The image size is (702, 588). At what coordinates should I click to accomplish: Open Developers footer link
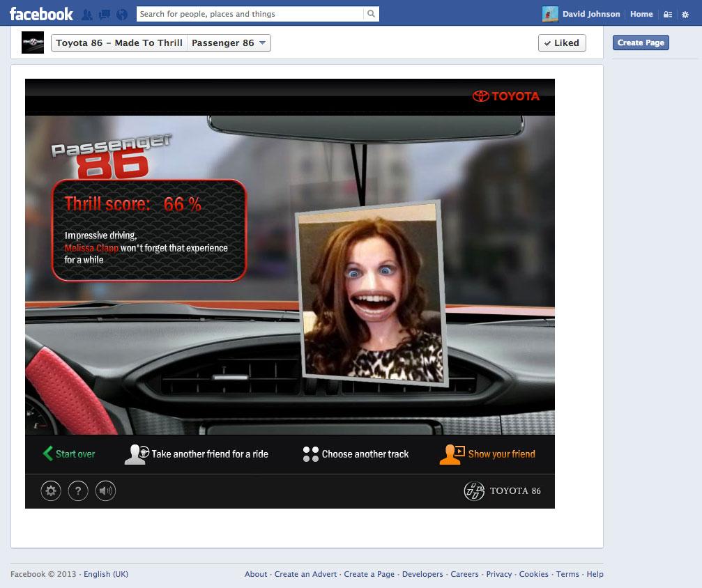[x=422, y=574]
